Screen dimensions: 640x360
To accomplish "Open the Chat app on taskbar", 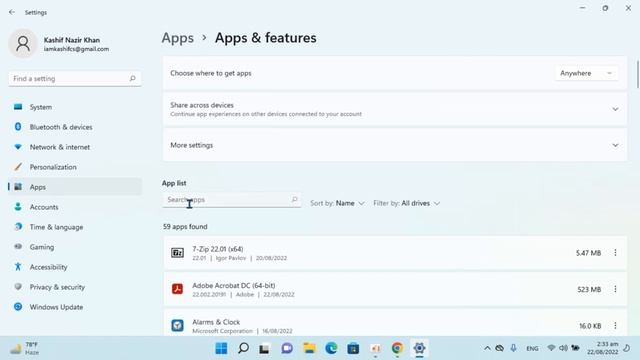I will coord(287,348).
